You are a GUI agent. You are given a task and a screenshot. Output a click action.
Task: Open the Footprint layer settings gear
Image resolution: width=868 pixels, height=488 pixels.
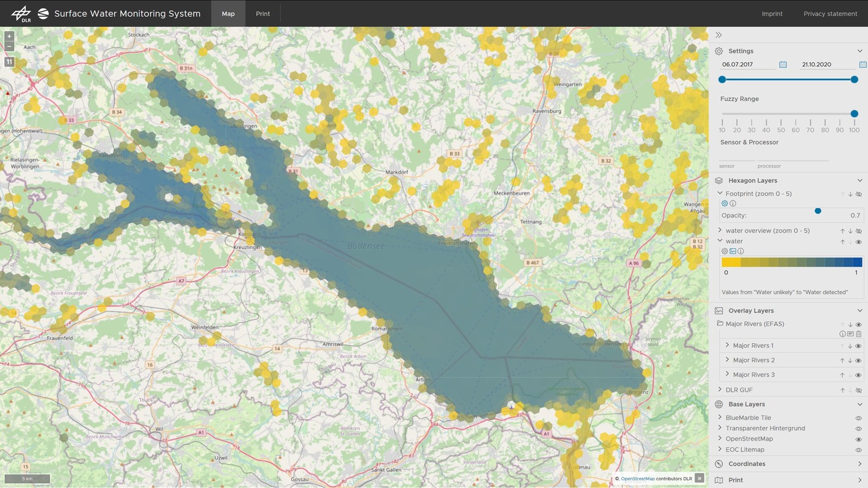(x=724, y=203)
